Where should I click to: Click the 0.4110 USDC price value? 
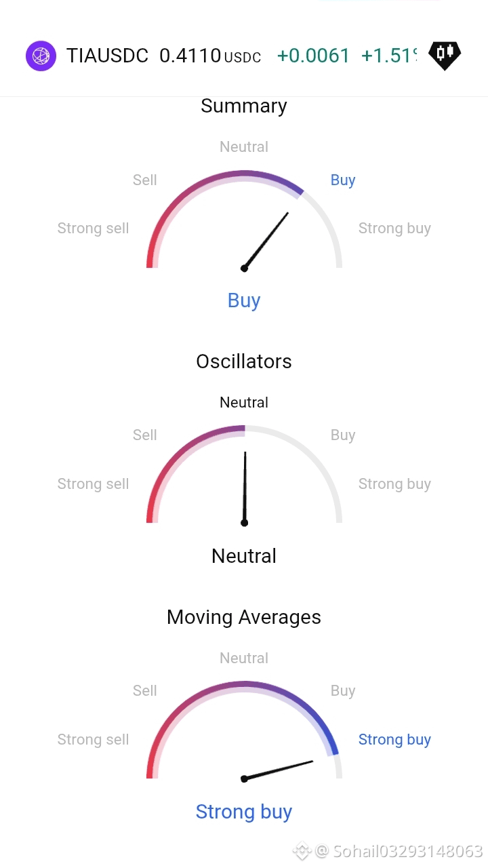click(210, 56)
